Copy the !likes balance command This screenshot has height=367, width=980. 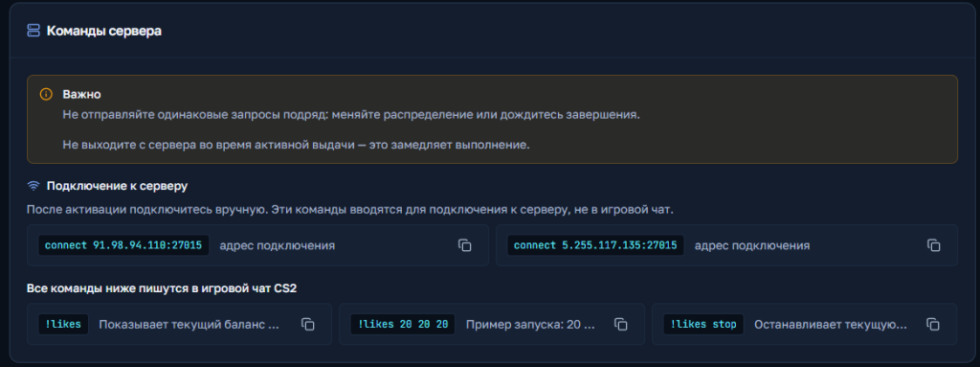tap(307, 325)
